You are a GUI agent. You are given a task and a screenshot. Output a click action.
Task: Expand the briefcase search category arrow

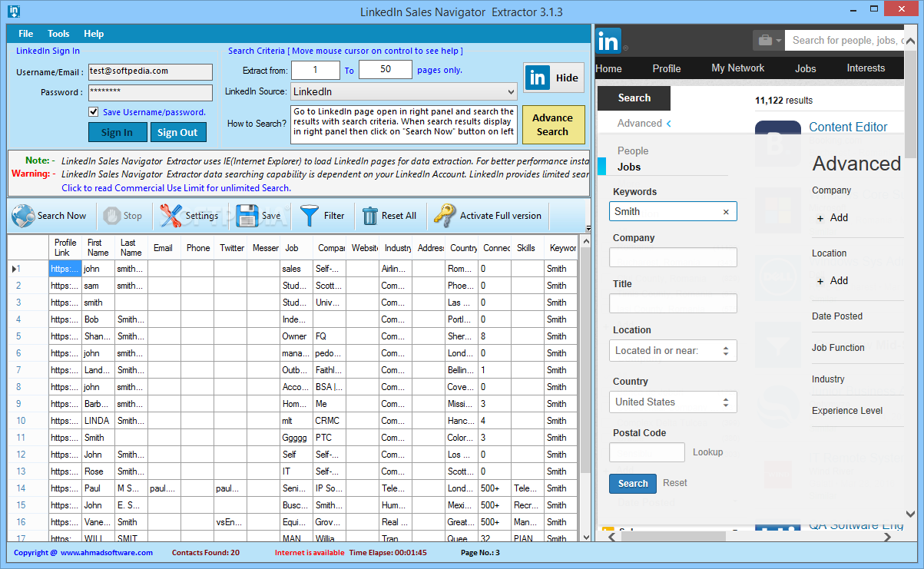click(x=779, y=41)
